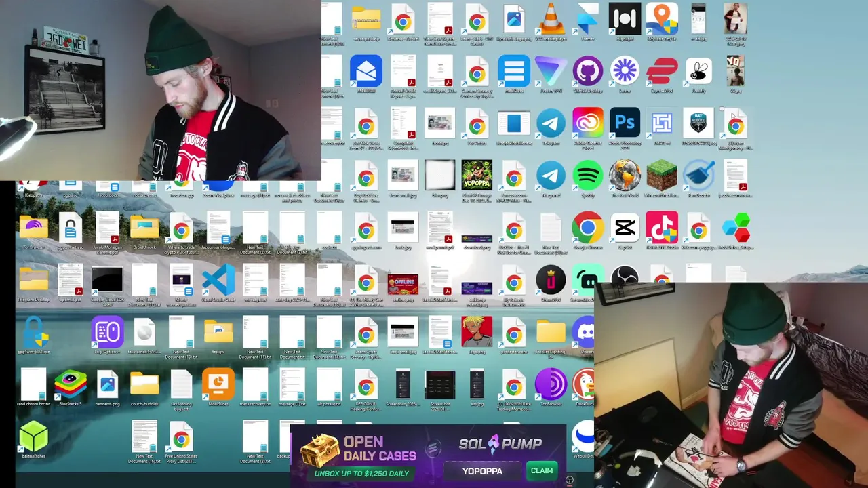Launch the Spotify desktop shortcut
Viewport: 868px width, 488px height.
588,176
